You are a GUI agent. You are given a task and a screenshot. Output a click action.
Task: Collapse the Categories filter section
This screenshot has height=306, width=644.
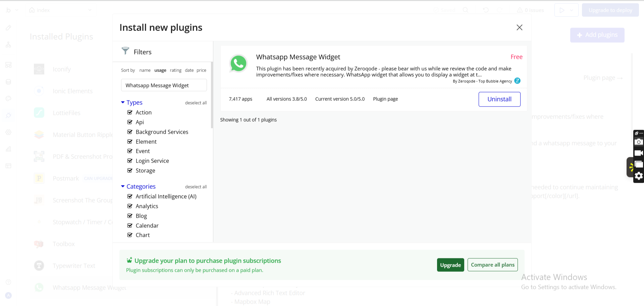click(123, 186)
